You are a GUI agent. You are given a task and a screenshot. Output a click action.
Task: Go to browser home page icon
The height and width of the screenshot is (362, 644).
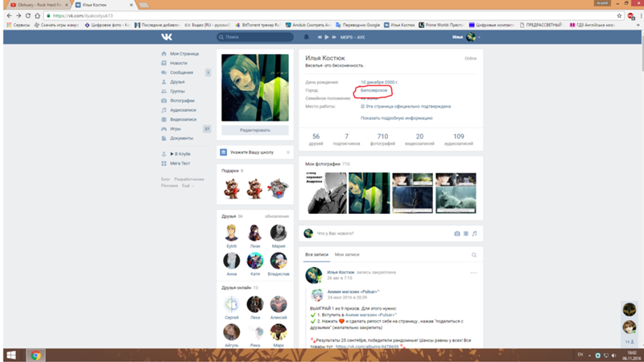[x=37, y=15]
